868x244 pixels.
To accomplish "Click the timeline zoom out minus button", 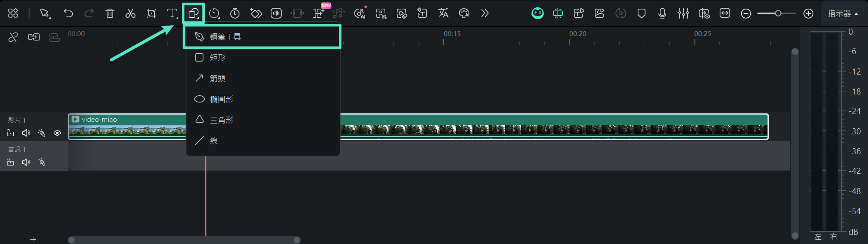I will pos(746,13).
